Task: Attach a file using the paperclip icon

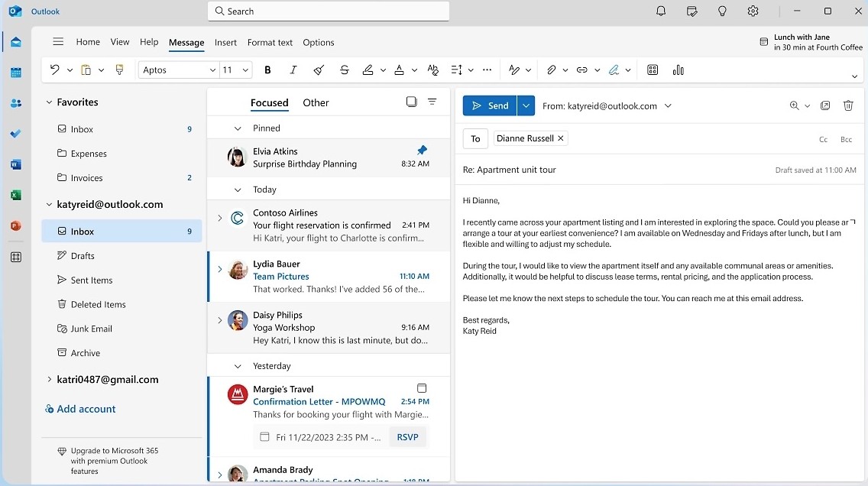Action: (x=552, y=70)
